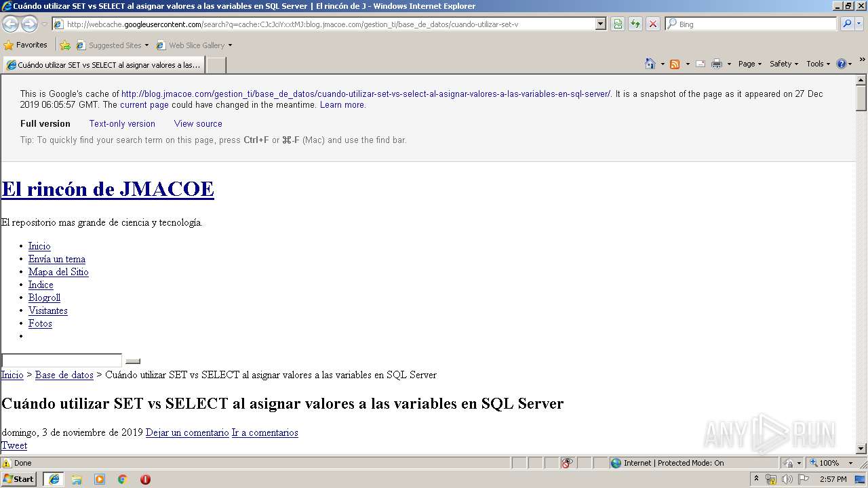Click Ir a comentarios link

tap(265, 432)
